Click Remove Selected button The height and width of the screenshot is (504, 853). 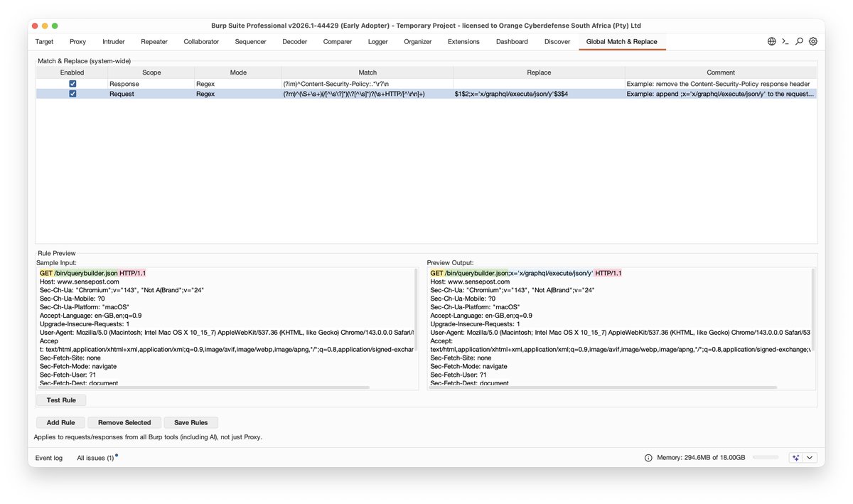124,422
